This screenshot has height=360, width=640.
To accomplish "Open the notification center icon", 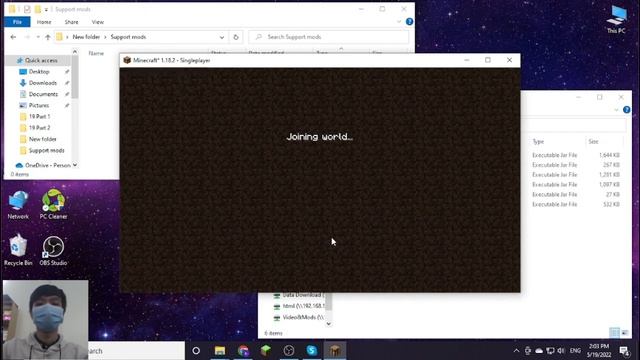I will (624, 351).
